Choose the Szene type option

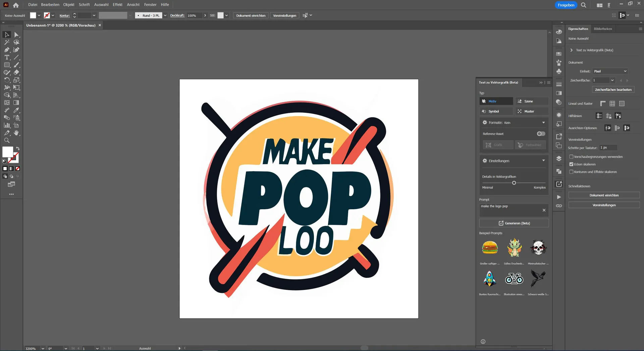click(532, 101)
